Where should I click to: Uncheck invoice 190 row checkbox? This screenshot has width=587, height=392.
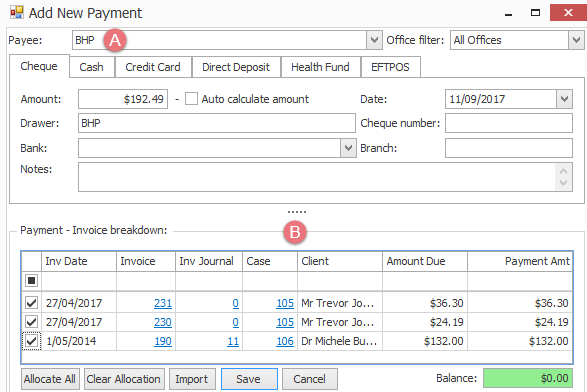click(31, 341)
